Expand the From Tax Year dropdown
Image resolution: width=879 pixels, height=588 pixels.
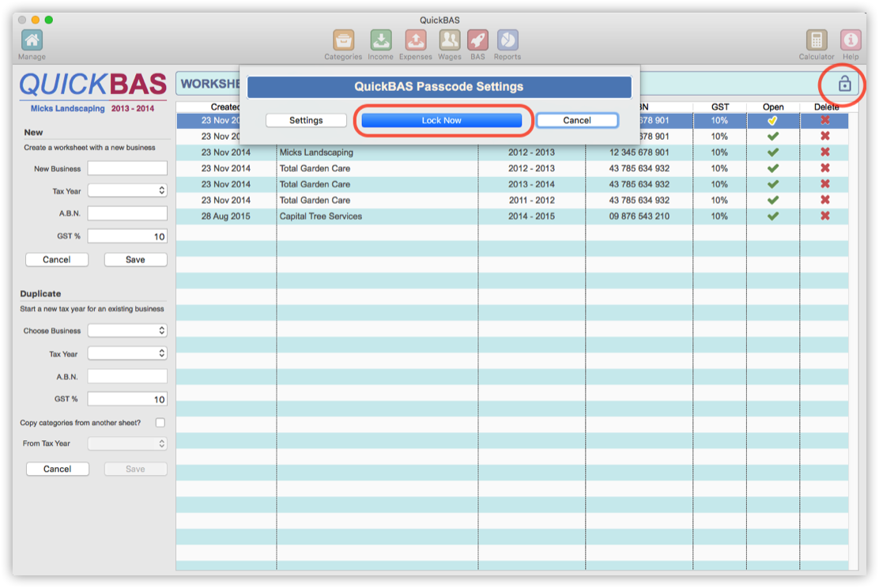tap(126, 443)
